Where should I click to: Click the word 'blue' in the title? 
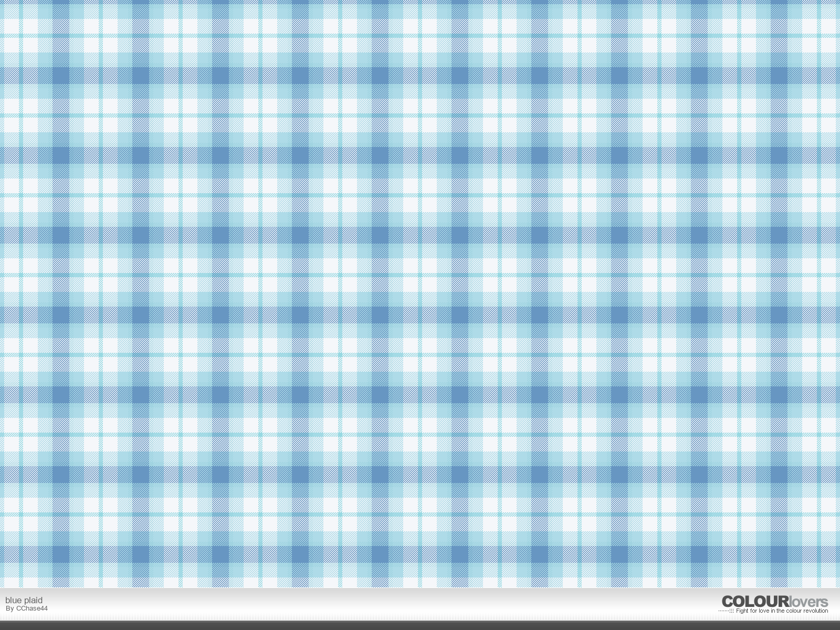pos(13,600)
